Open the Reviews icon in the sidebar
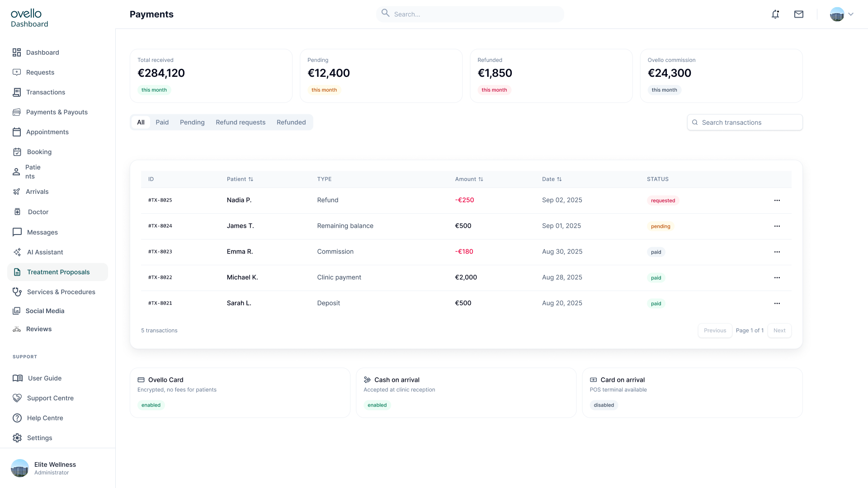The width and height of the screenshot is (868, 488). click(17, 329)
